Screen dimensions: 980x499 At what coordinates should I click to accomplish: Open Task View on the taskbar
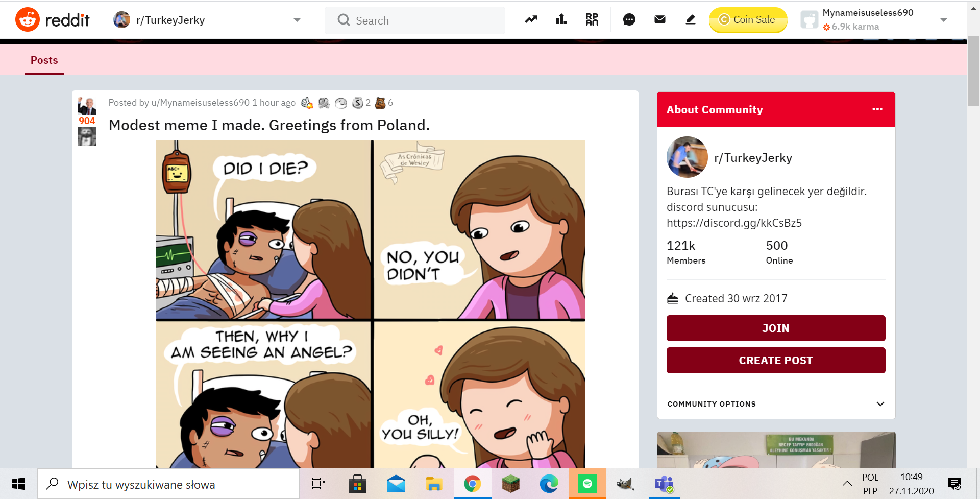[318, 484]
